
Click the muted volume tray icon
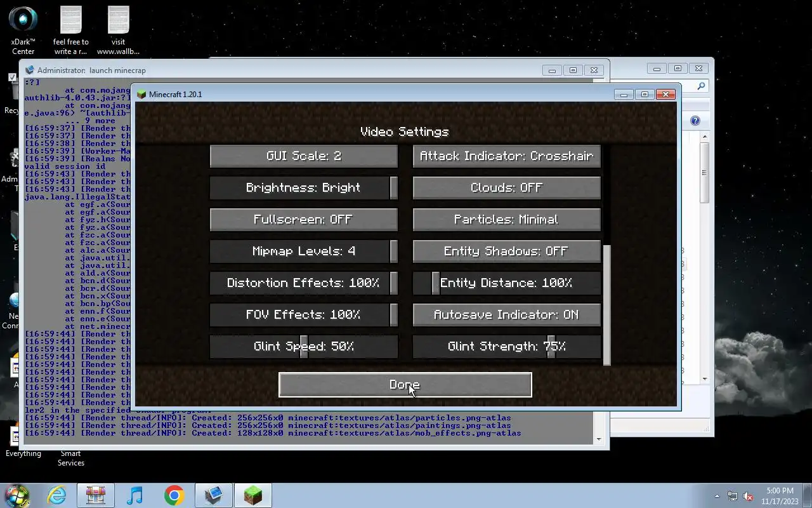click(749, 496)
